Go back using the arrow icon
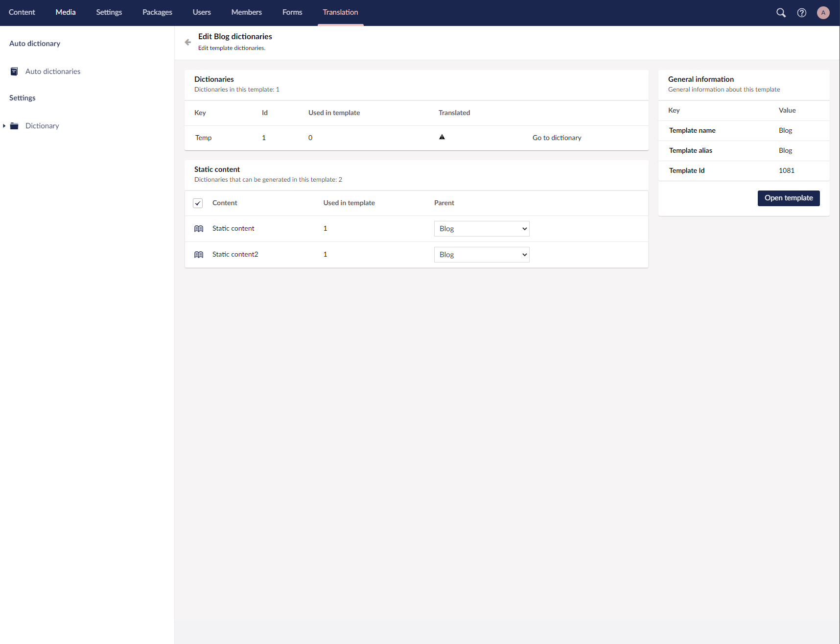This screenshot has width=840, height=644. (188, 42)
